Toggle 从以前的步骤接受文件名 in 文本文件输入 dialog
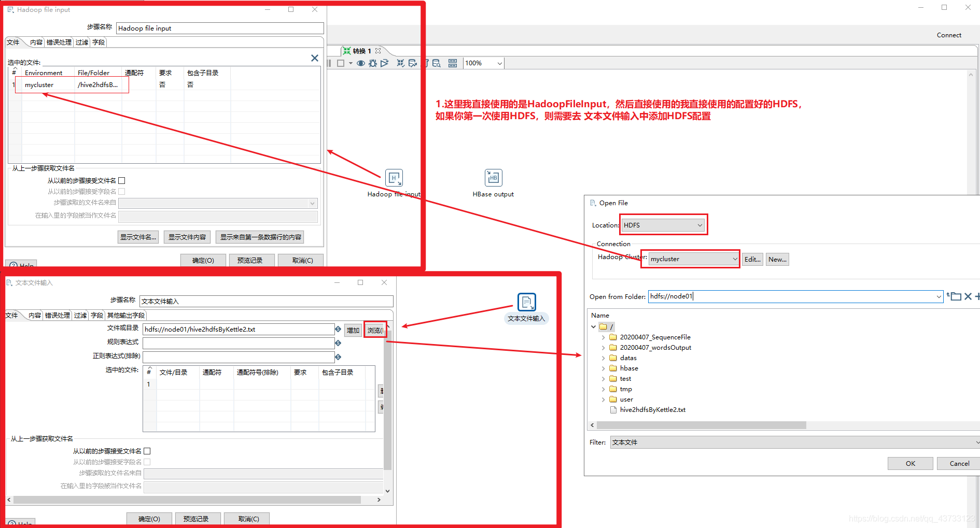 [147, 451]
